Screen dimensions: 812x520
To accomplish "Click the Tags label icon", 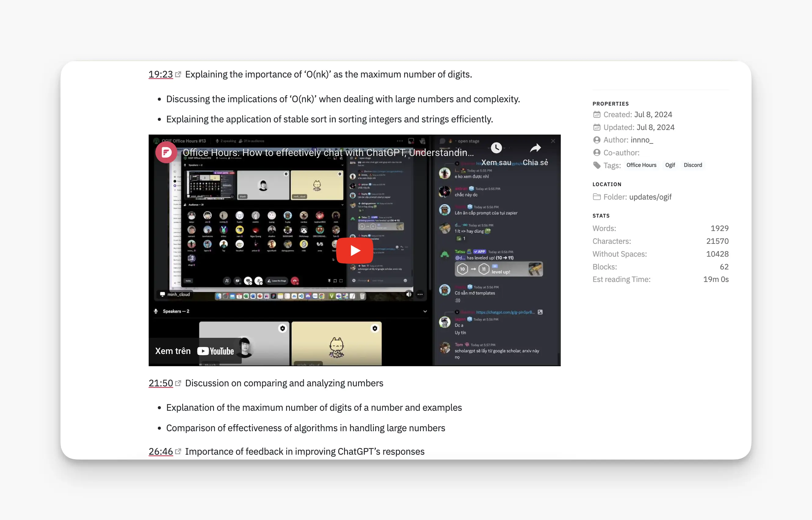I will (597, 165).
